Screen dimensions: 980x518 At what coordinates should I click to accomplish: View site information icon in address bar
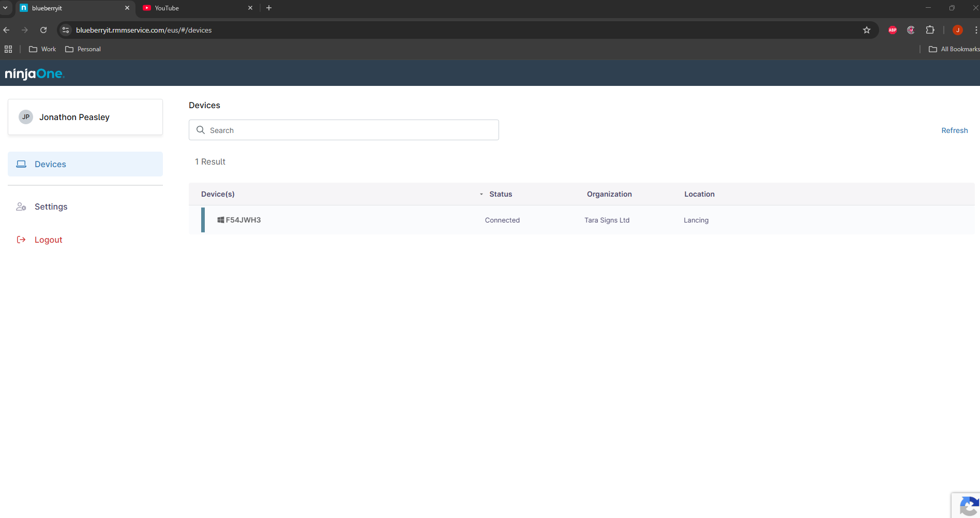[66, 30]
